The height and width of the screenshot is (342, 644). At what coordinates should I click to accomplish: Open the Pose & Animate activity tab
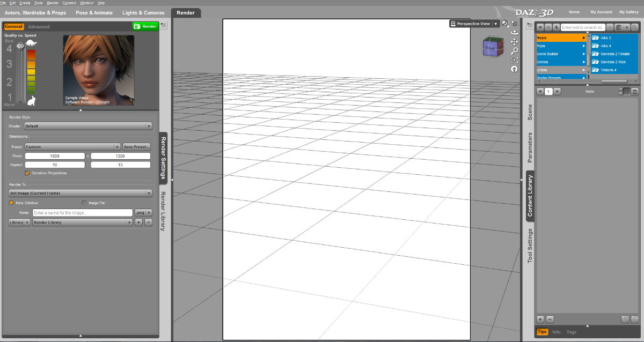[x=94, y=12]
